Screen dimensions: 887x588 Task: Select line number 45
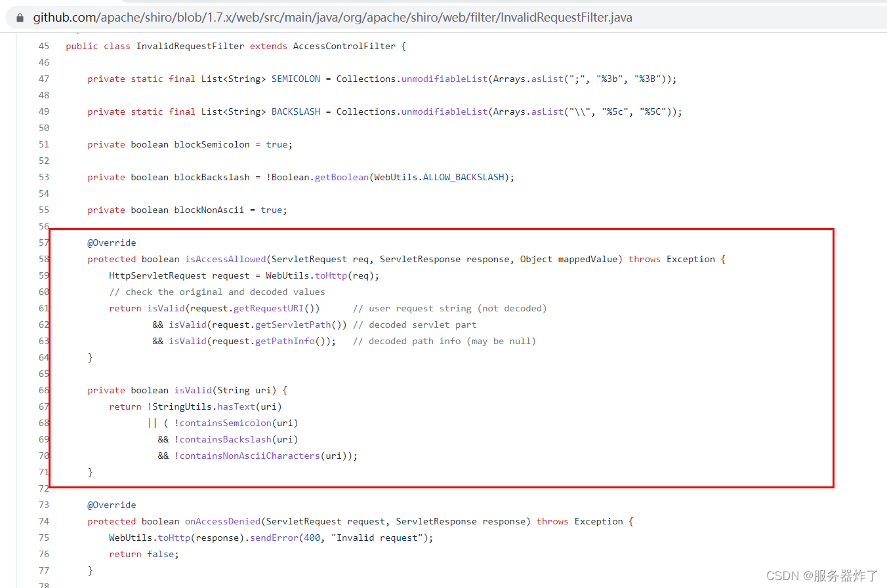coord(44,46)
